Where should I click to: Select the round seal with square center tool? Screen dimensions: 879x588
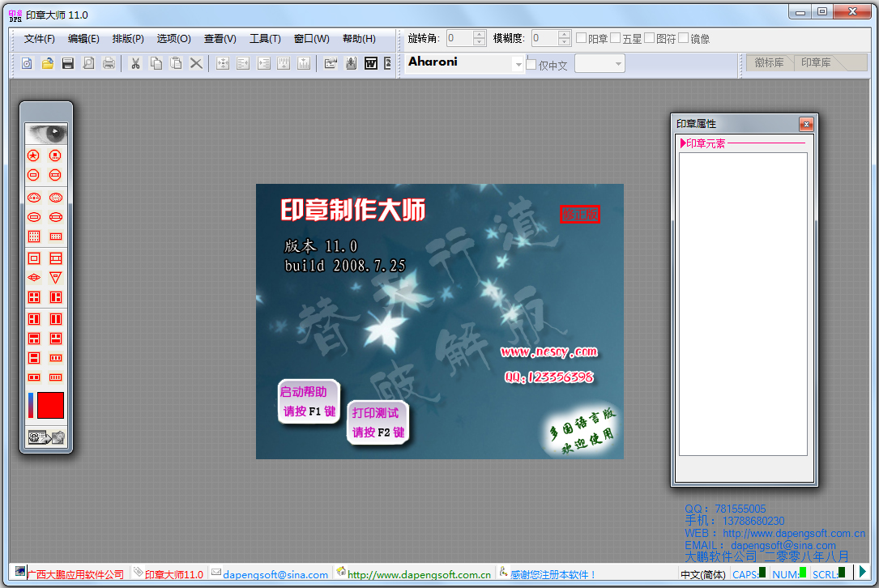[55, 156]
